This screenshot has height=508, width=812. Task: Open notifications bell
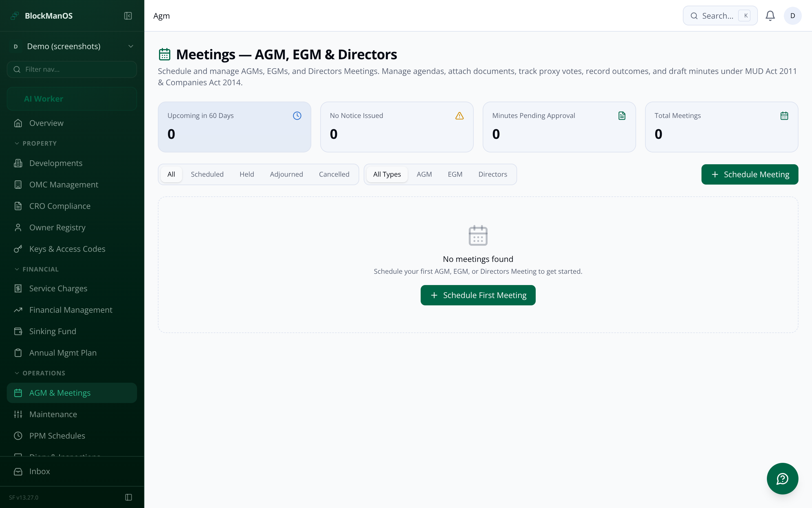(x=770, y=16)
